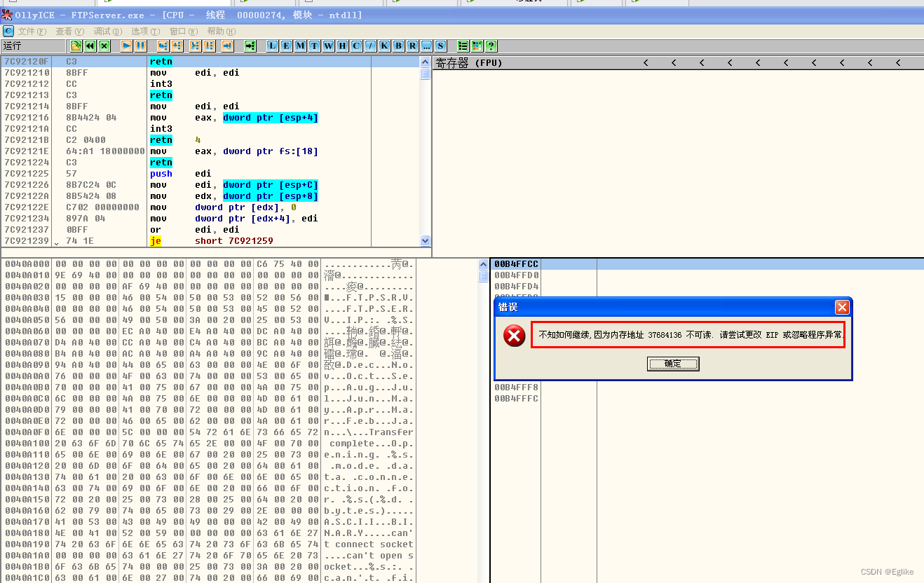Close the debugged program with the green X icon
Viewport: 924px width, 583px height.
click(104, 46)
